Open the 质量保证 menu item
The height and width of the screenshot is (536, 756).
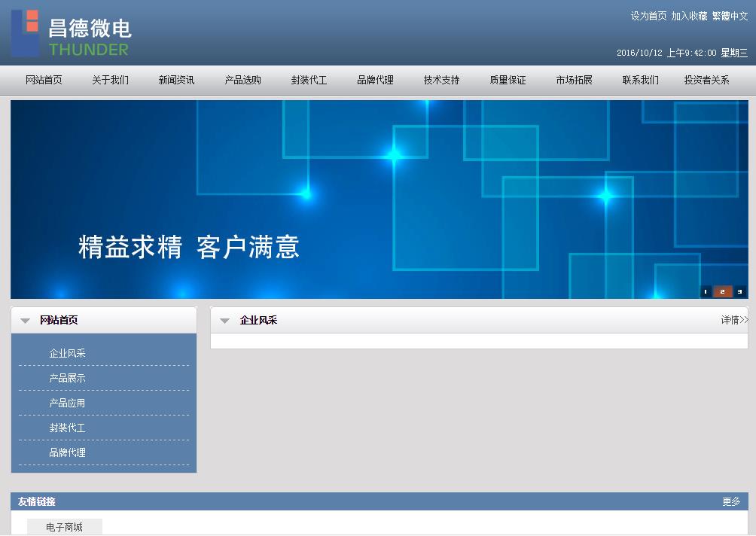[508, 80]
